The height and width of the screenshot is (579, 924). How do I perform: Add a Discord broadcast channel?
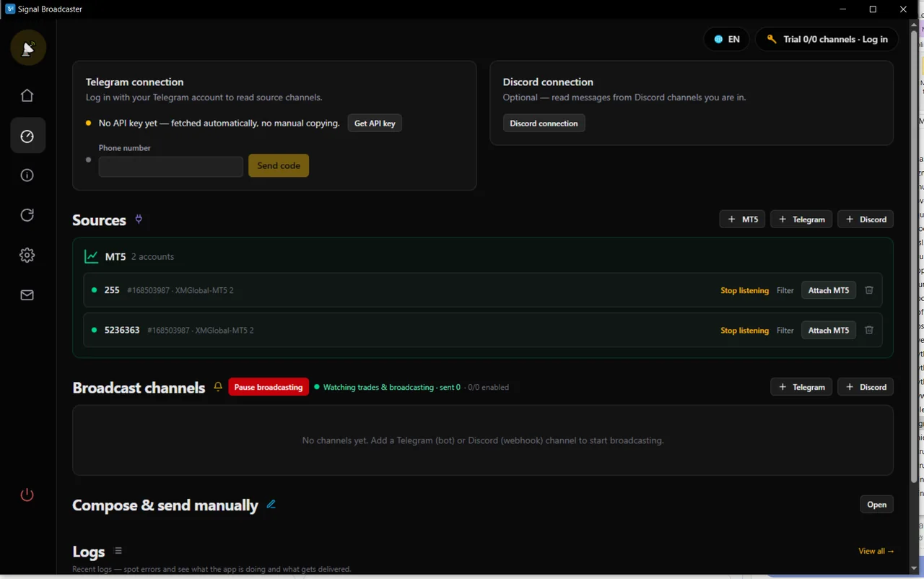click(866, 387)
